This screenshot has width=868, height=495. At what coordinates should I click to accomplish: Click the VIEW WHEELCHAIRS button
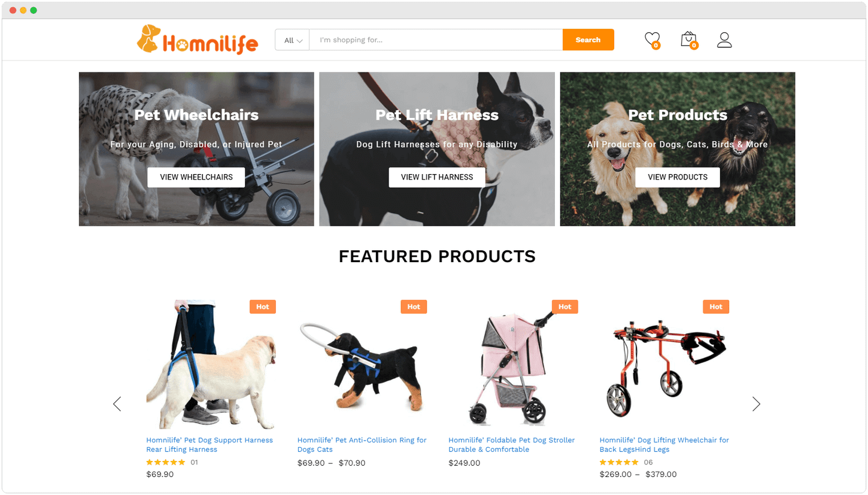[x=196, y=177]
